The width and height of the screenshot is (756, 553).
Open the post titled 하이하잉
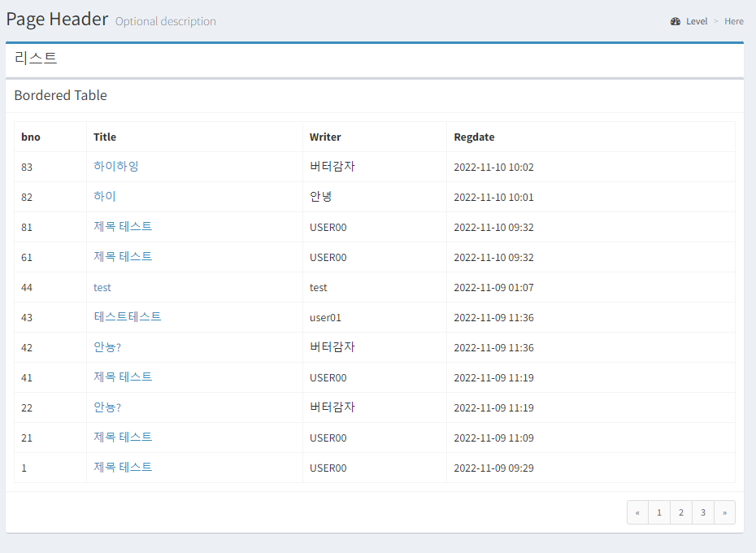click(x=116, y=167)
